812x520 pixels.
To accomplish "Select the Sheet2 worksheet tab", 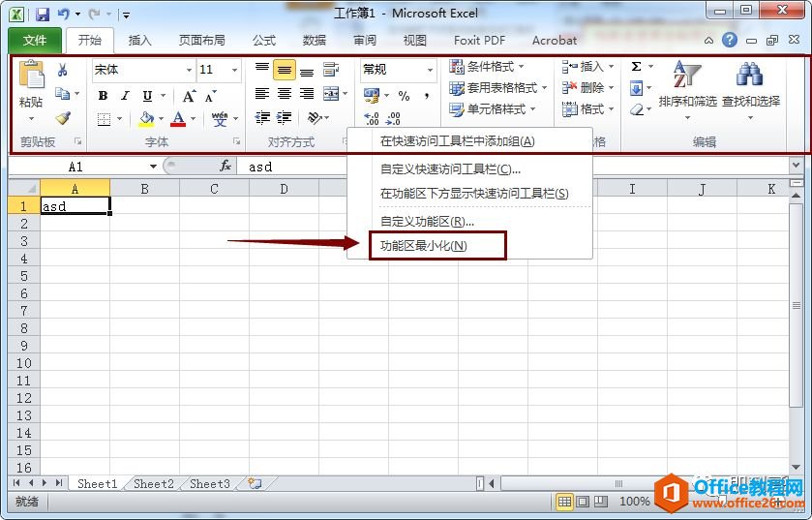I will (x=154, y=484).
